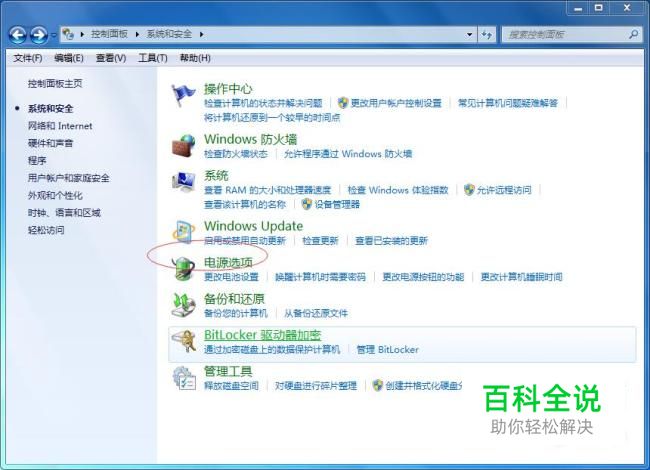Expand root arrow before 控制面板 breadcrumb
Image resolution: width=650 pixels, height=470 pixels.
tap(82, 34)
